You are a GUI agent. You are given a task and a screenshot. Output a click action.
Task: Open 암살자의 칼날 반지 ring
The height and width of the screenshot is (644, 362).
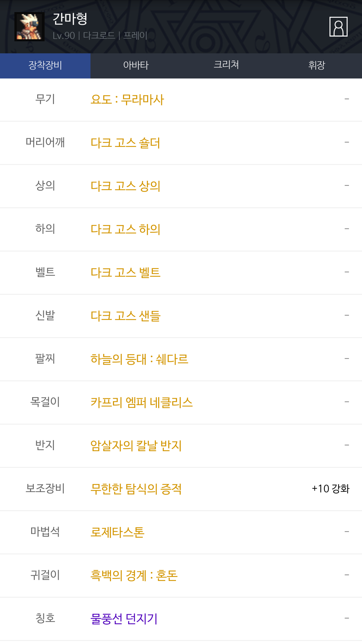point(136,446)
